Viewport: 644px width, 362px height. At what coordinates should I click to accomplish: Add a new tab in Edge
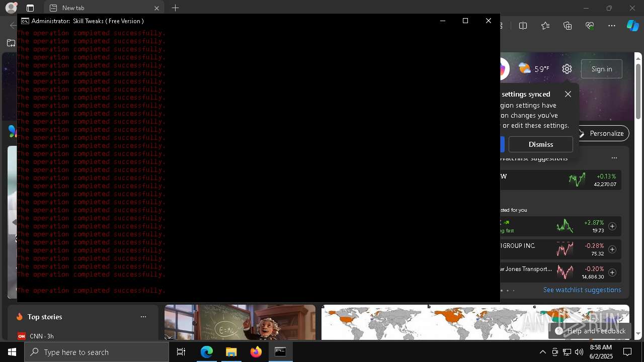175,8
